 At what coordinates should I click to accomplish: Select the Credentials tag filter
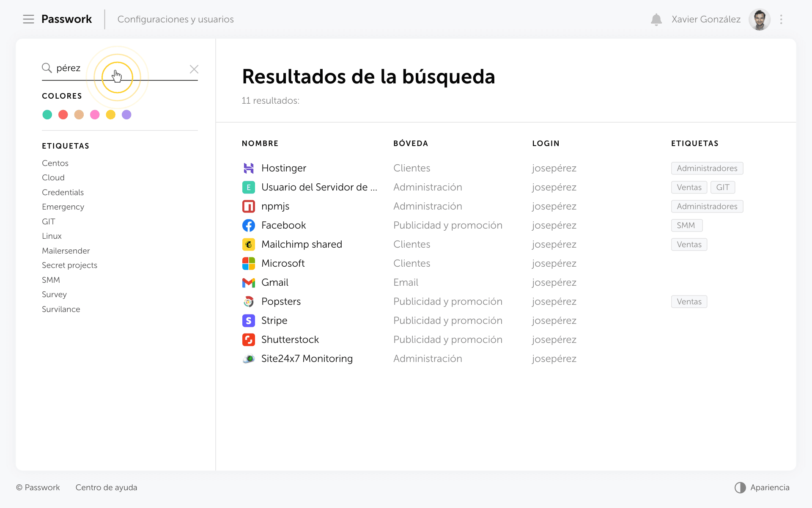63,192
